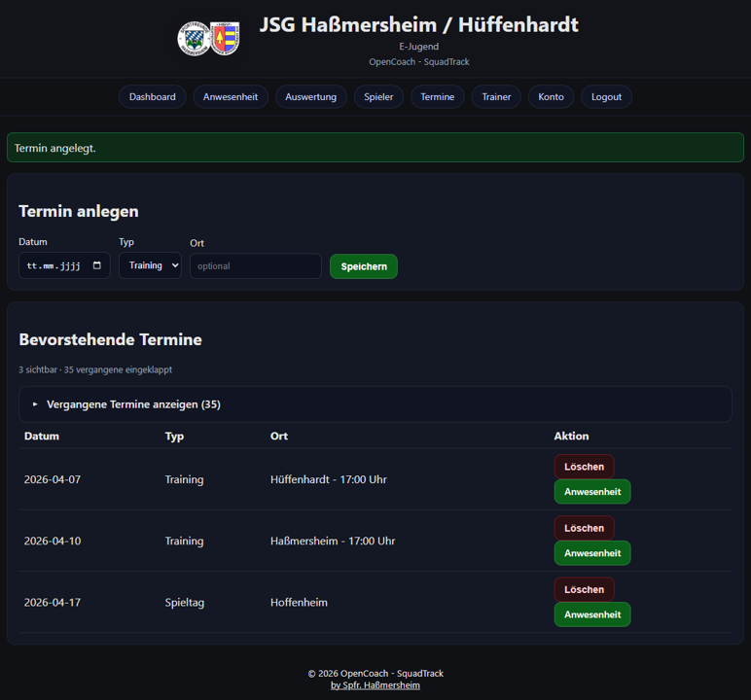Delete the 2026-04-17 Hoffenheim Spieltag
Viewport: 751px width, 700px height.
pos(584,589)
